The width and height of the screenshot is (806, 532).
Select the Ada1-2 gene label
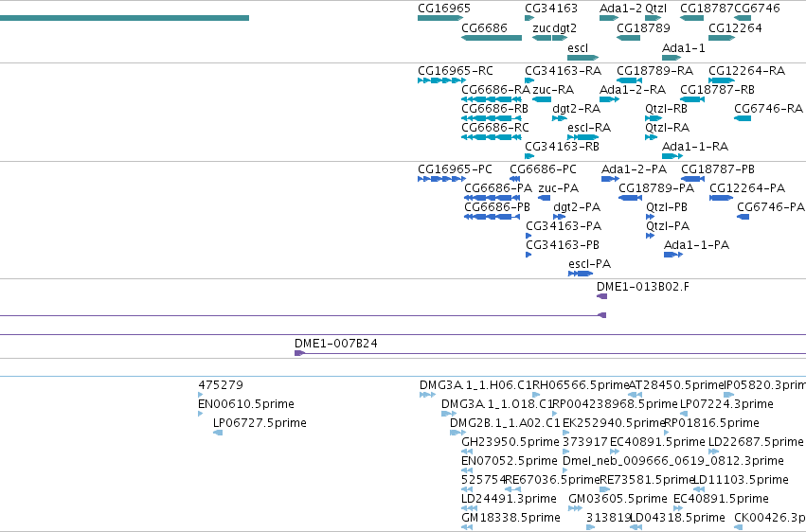(x=621, y=9)
